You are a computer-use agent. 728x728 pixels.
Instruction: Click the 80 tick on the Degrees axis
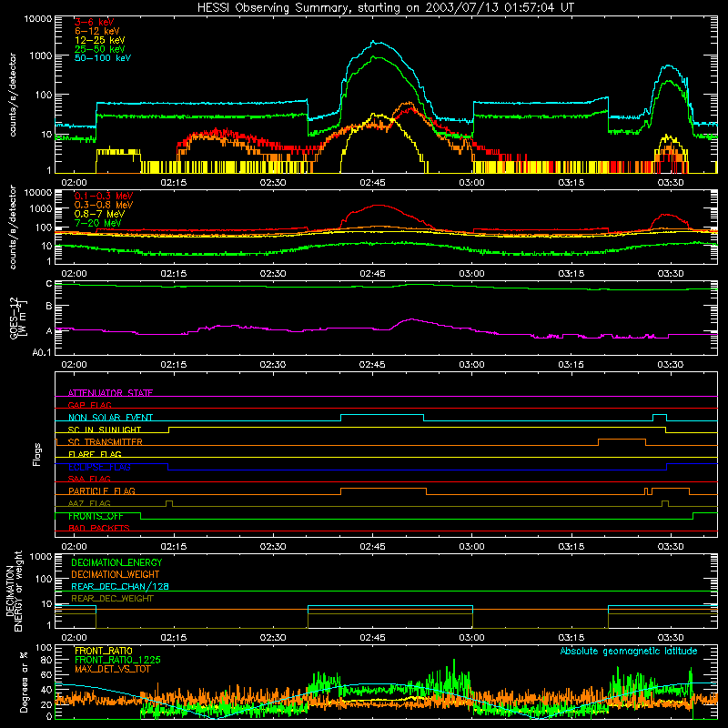click(46, 660)
